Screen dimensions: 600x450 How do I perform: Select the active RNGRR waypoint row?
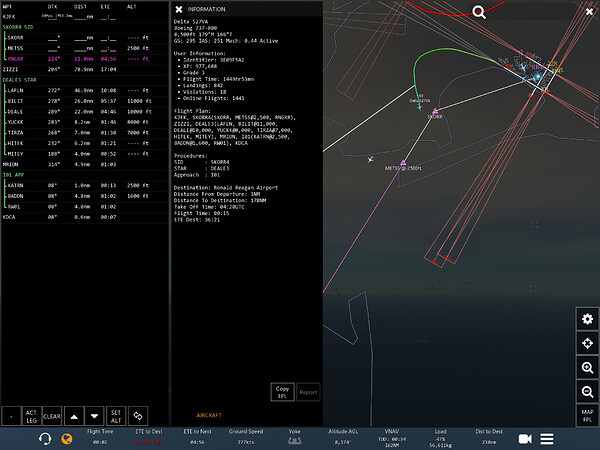pyautogui.click(x=84, y=59)
